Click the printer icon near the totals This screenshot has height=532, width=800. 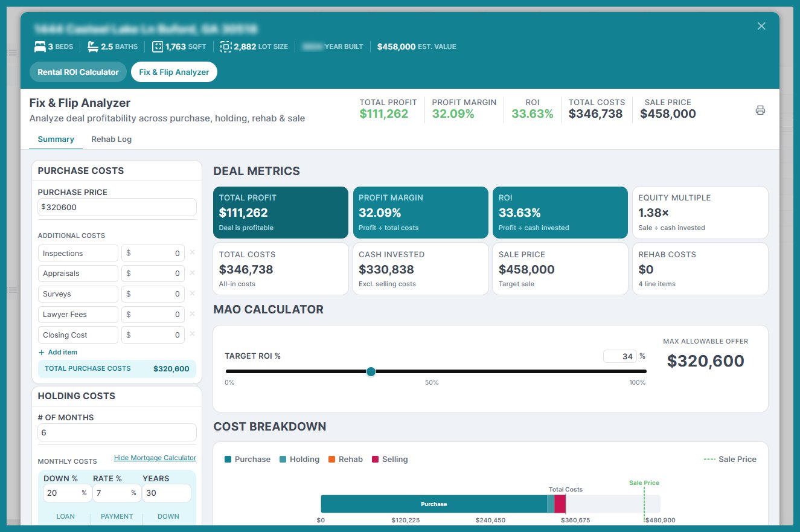(760, 110)
